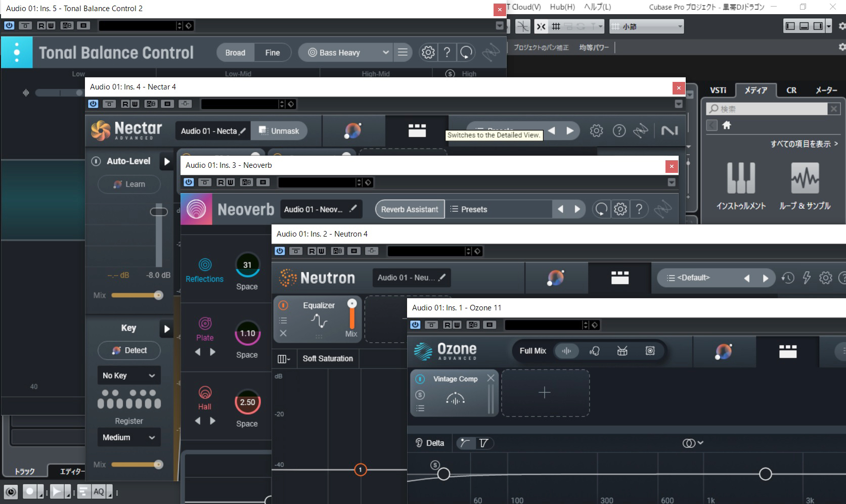The image size is (846, 504).
Task: Open Neutron band view dropdown
Action: (284, 359)
